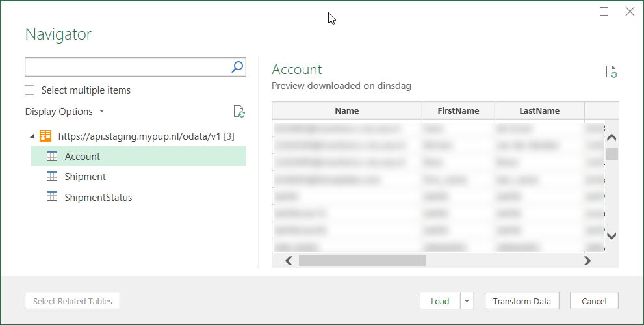644x325 pixels.
Task: Click the ShipmentStatus table icon
Action: coord(52,197)
